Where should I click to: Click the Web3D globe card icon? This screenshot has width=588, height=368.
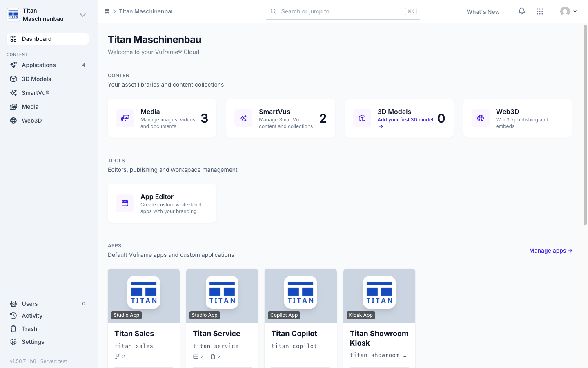pos(481,118)
